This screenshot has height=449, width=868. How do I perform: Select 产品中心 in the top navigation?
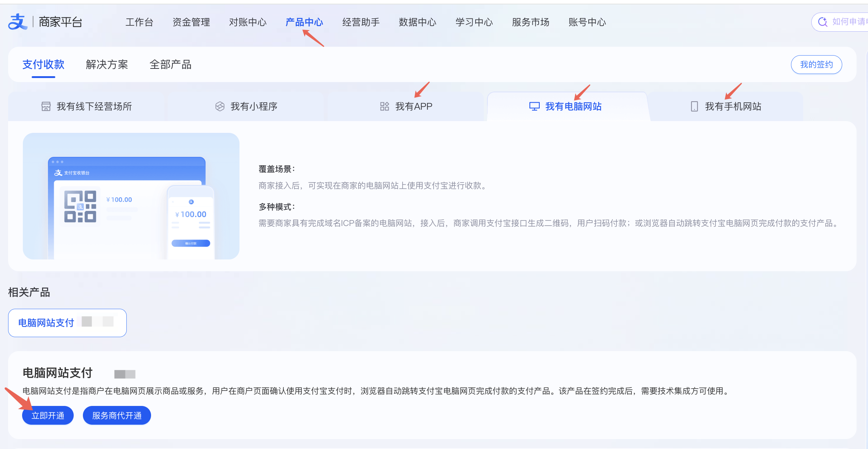(304, 22)
